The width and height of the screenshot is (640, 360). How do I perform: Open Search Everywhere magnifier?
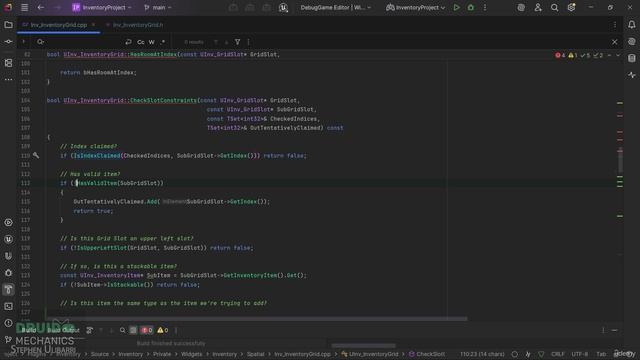coord(554,7)
